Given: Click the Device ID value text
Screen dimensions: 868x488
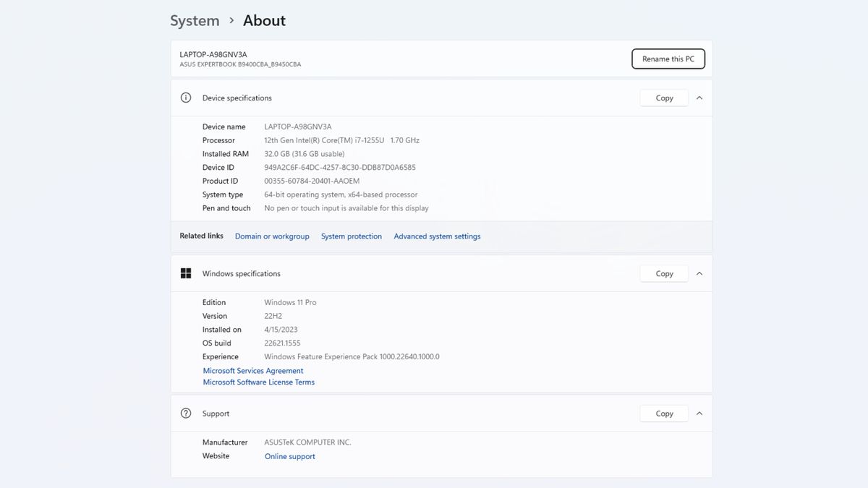Looking at the screenshot, I should [x=340, y=168].
